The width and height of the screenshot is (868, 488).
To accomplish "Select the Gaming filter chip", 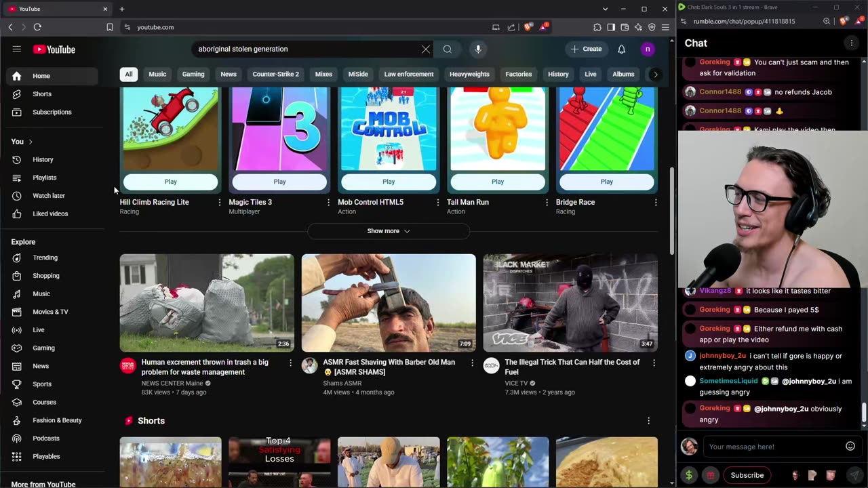I will tap(193, 75).
